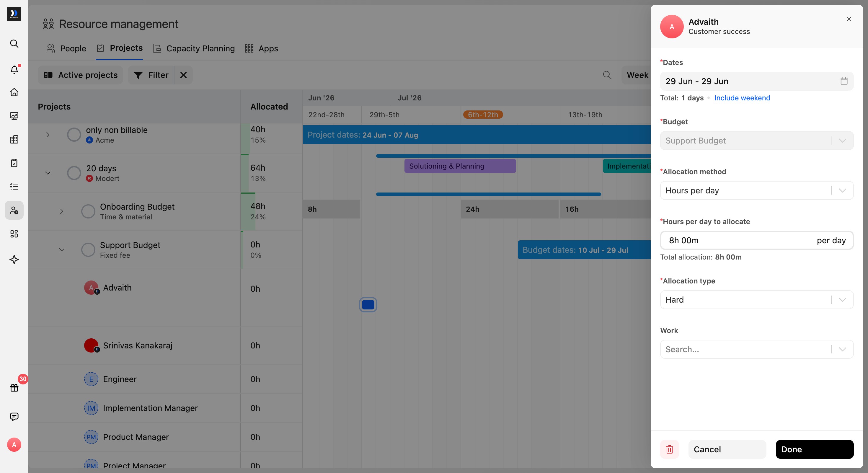Click Include weekend link
Image resolution: width=868 pixels, height=473 pixels.
tap(742, 98)
